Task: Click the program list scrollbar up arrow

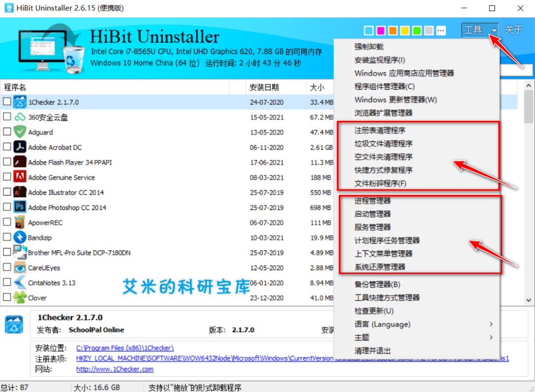Action: [x=529, y=85]
